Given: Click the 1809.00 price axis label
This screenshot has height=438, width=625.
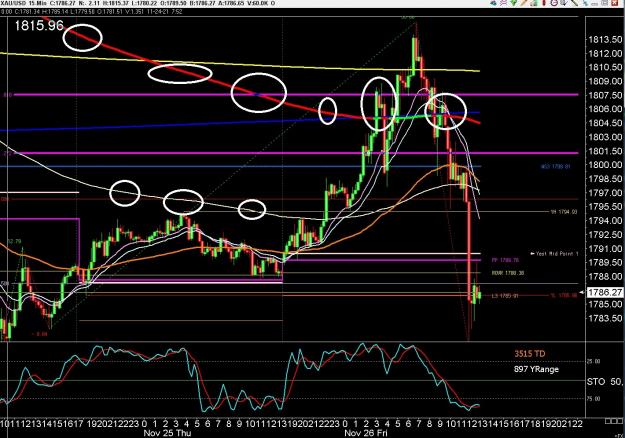Looking at the screenshot, I should point(605,81).
